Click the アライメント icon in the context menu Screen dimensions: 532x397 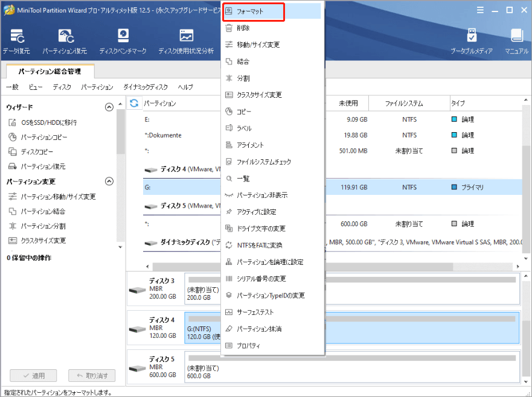pyautogui.click(x=229, y=145)
